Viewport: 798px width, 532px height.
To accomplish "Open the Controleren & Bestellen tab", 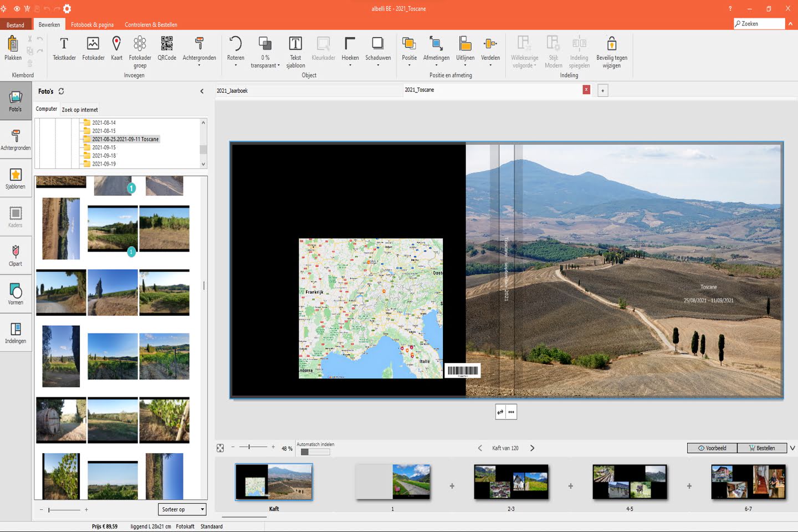I will [x=151, y=24].
